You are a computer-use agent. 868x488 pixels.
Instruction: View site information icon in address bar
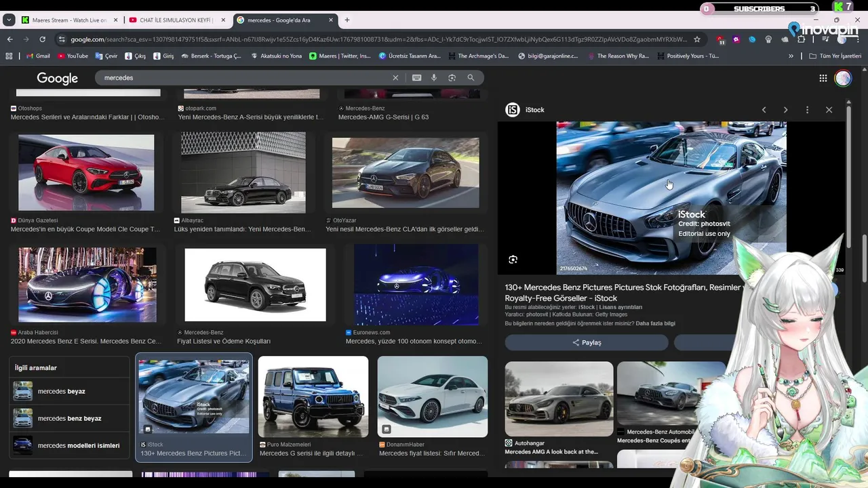click(62, 39)
